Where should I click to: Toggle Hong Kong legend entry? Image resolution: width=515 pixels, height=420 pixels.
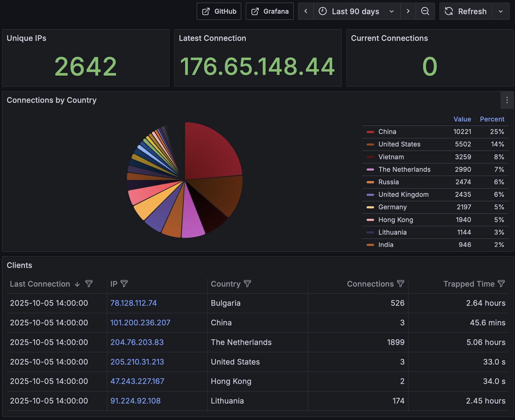pyautogui.click(x=395, y=220)
